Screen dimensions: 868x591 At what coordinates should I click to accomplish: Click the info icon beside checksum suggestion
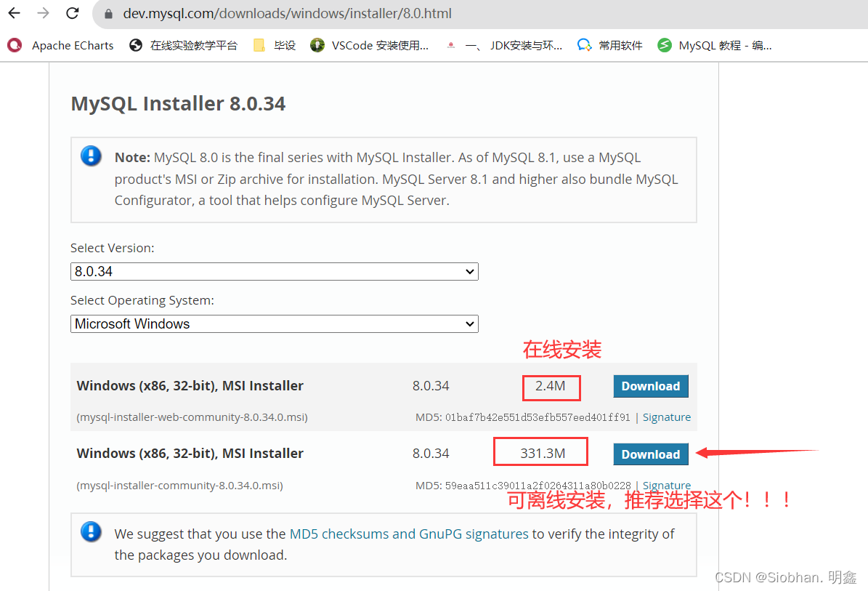[x=91, y=531]
